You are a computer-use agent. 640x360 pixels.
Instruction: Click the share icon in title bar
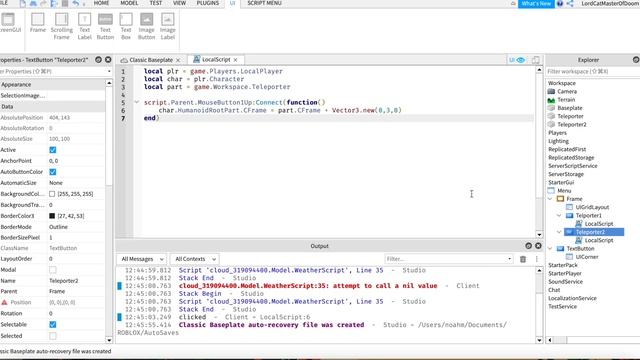(x=570, y=3)
